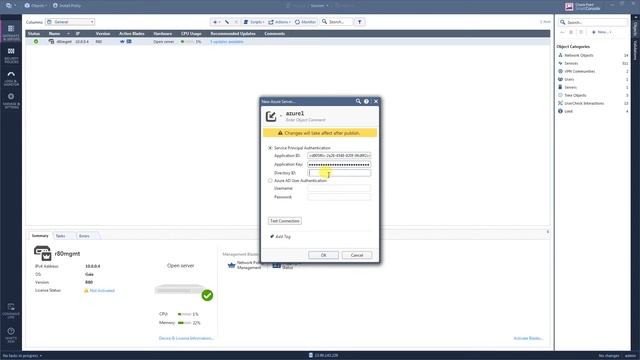Click the Application Key field
The height and width of the screenshot is (360, 640).
(x=339, y=164)
